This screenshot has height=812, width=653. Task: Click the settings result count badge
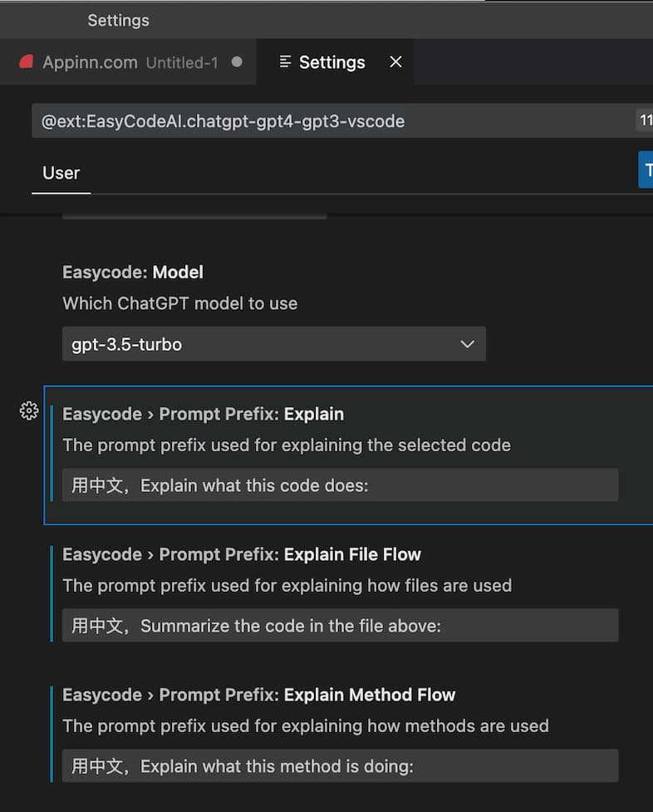(645, 121)
